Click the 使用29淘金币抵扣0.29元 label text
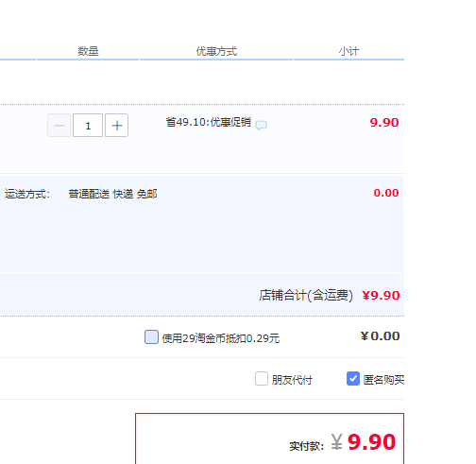The height and width of the screenshot is (464, 476). (x=221, y=338)
